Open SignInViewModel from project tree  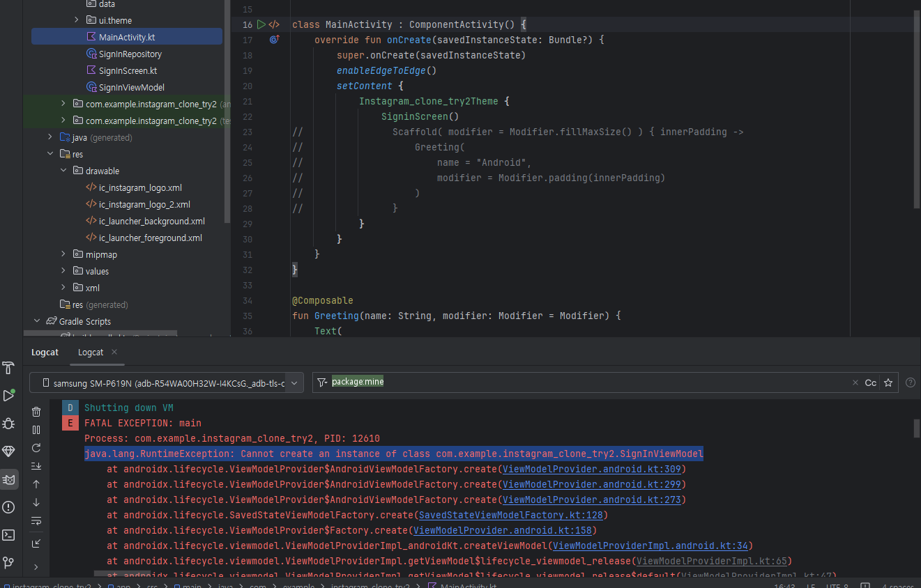[x=132, y=87]
